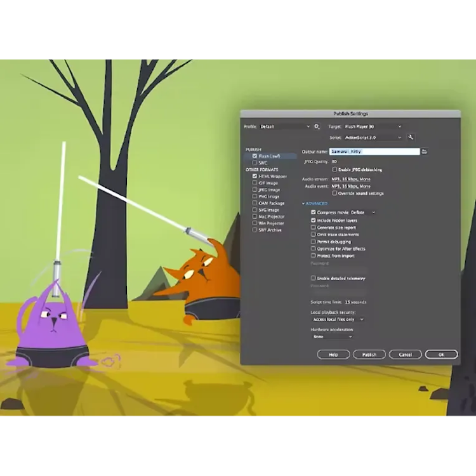Image resolution: width=476 pixels, height=476 pixels.
Task: Check Enable JPEG deblocking
Action: click(334, 169)
